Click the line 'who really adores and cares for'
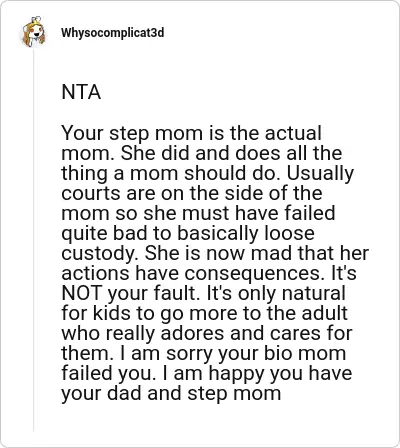Viewport: 400px width, 448px height. [207, 334]
